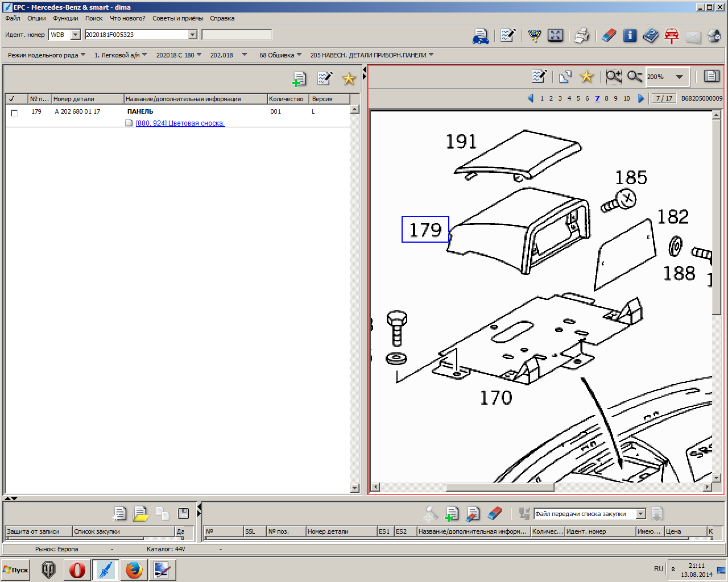Screen dimensions: 728x582
Task: Click the green plus document icon in cart toolbar
Action: pos(452,514)
